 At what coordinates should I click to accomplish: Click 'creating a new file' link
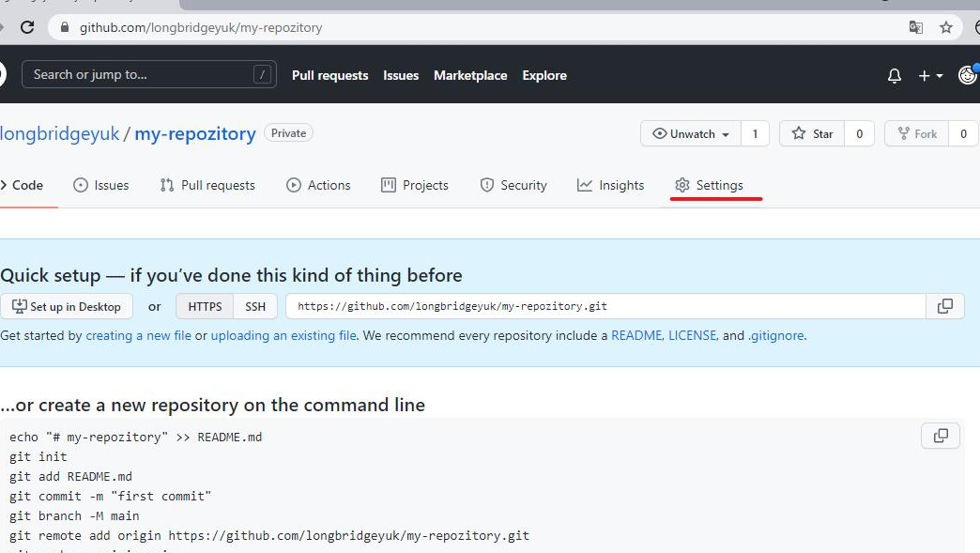click(x=138, y=335)
